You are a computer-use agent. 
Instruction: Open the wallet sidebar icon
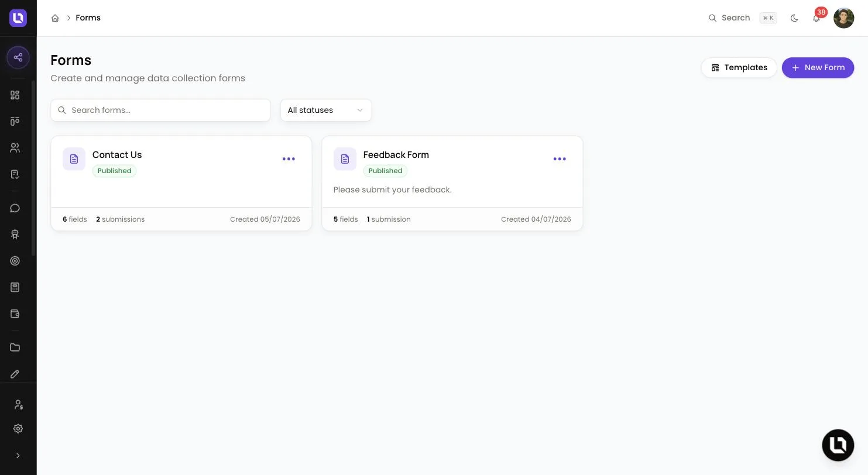coord(15,314)
